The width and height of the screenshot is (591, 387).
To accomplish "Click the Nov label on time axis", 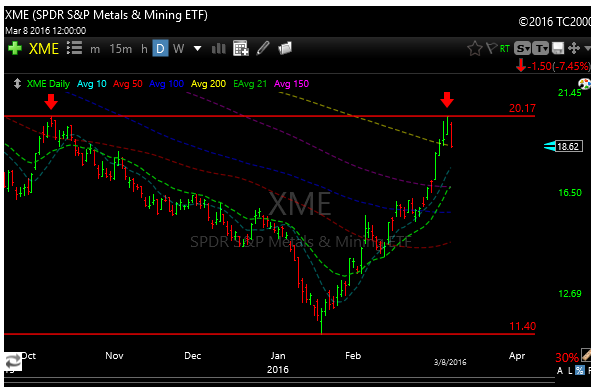I will coord(114,356).
